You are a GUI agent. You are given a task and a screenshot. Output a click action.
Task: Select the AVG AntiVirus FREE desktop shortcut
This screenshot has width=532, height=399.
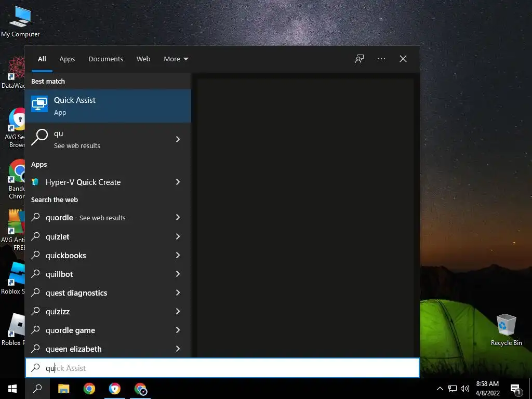point(13,231)
